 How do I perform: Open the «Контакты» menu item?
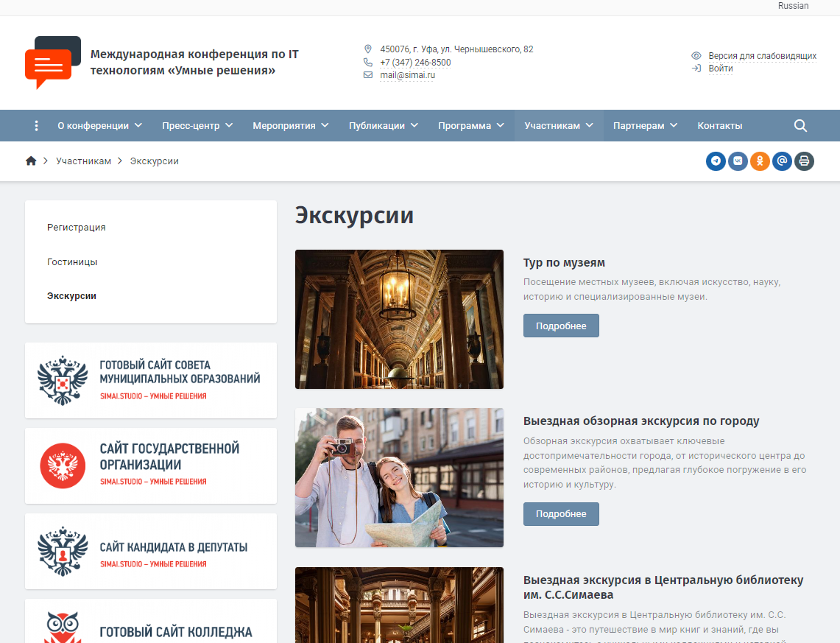[719, 126]
